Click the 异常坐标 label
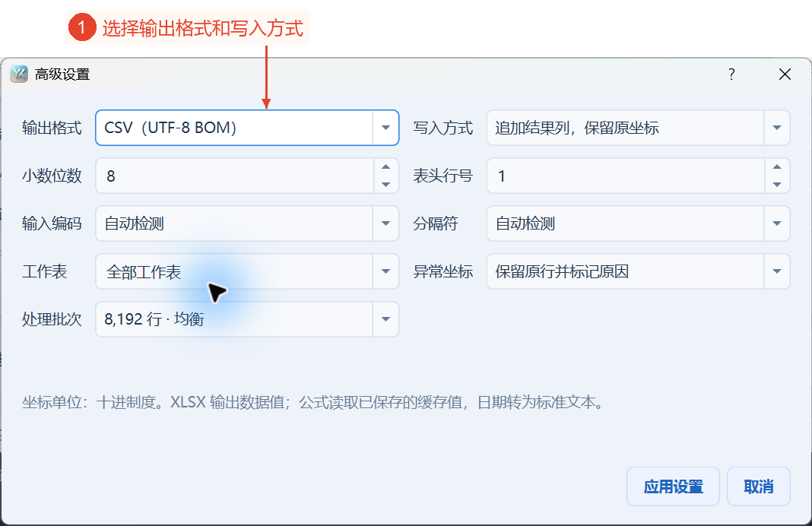 coord(442,272)
